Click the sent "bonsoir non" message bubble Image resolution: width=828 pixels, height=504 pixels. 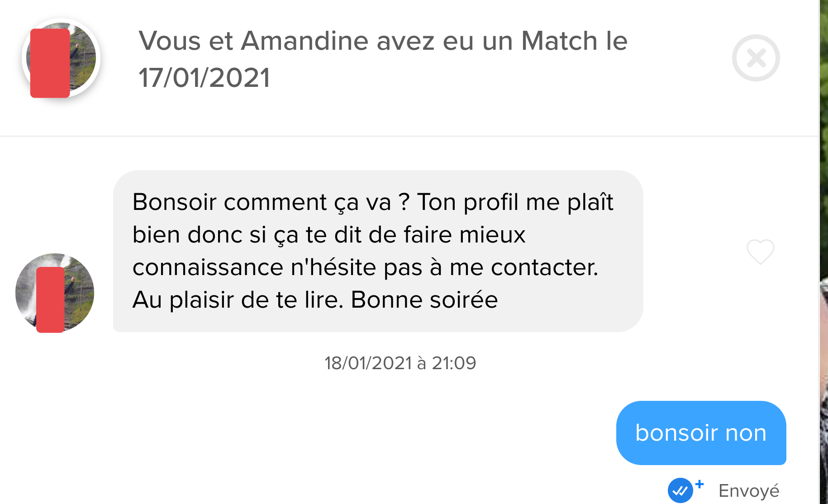[x=701, y=433]
